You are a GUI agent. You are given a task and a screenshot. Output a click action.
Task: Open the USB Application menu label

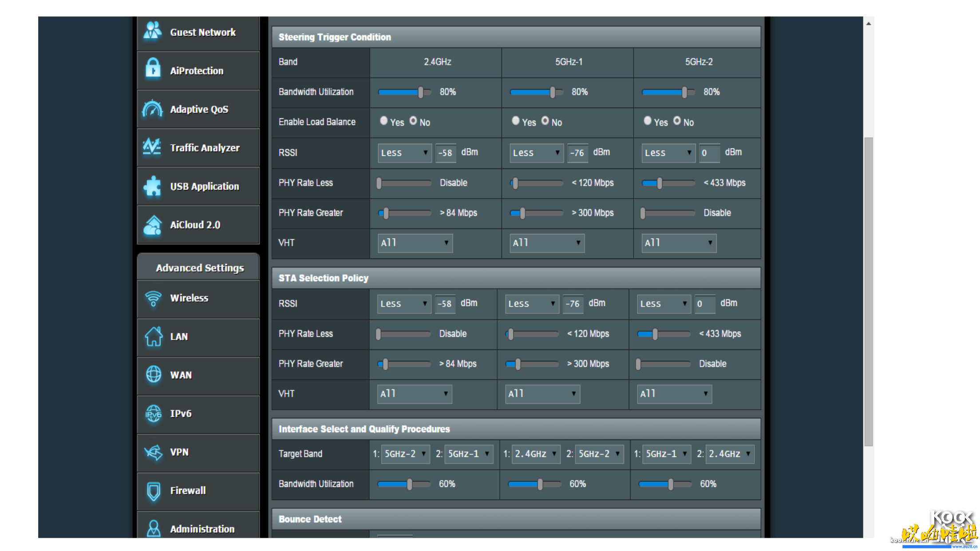click(x=205, y=186)
